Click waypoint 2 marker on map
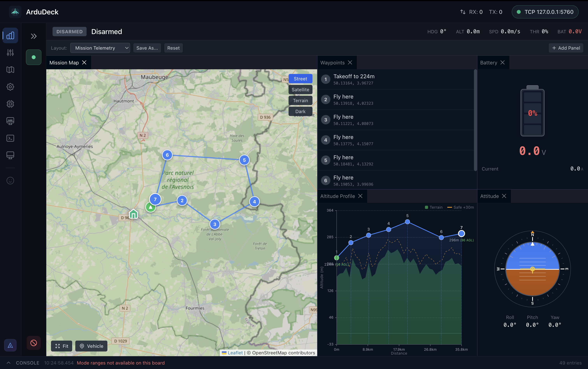Image resolution: width=588 pixels, height=369 pixels. point(182,201)
